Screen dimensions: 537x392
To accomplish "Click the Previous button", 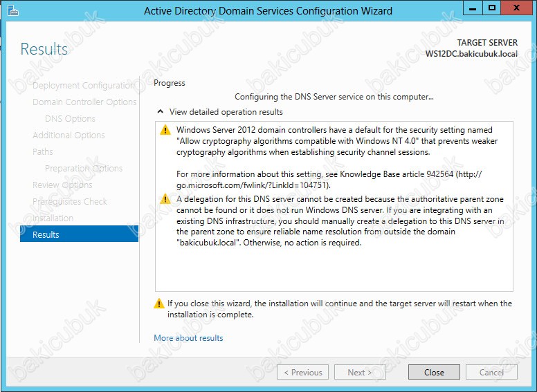I will pyautogui.click(x=302, y=372).
